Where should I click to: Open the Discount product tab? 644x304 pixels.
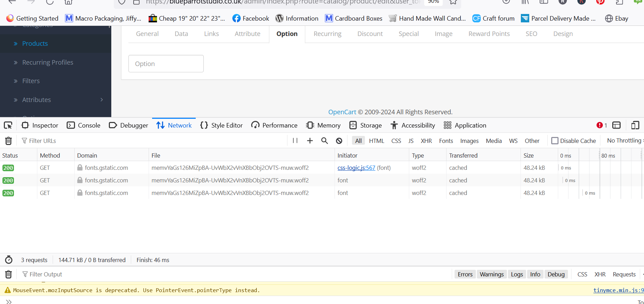coord(370,34)
